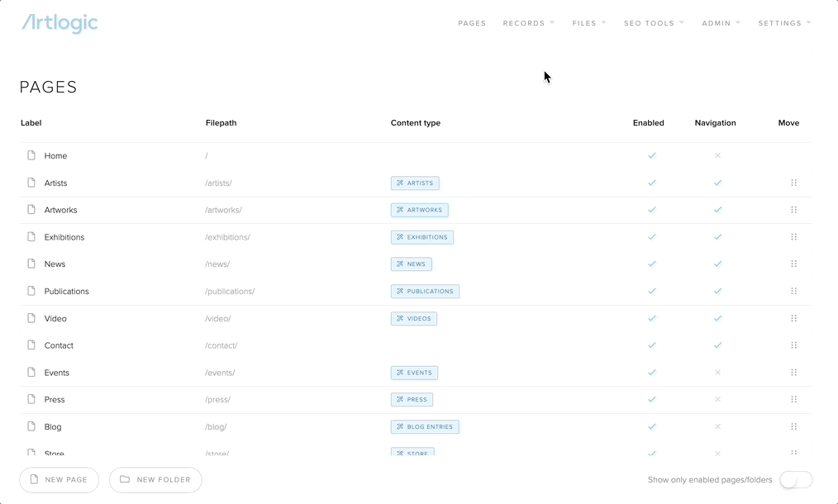Toggle the Home row navigation cross
The image size is (838, 504).
717,155
